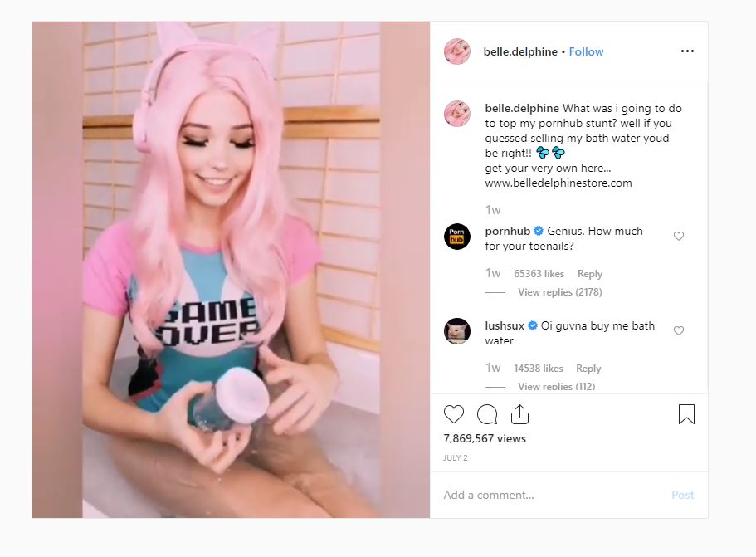The image size is (756, 557).
Task: Open the three-dot more options menu
Action: (x=687, y=51)
